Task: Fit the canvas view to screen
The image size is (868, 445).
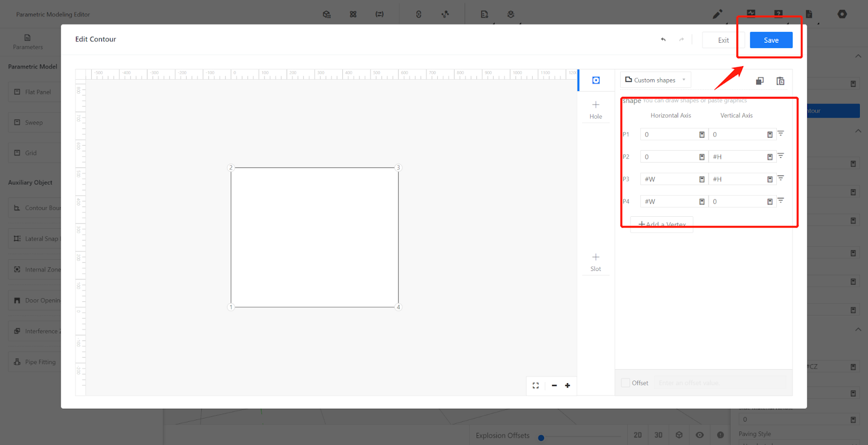Action: (x=535, y=385)
